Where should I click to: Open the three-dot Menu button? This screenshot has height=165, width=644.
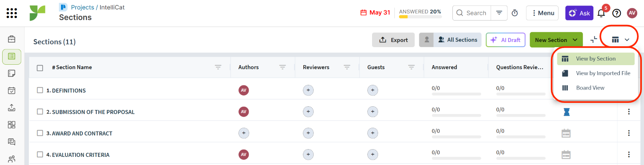(x=542, y=13)
